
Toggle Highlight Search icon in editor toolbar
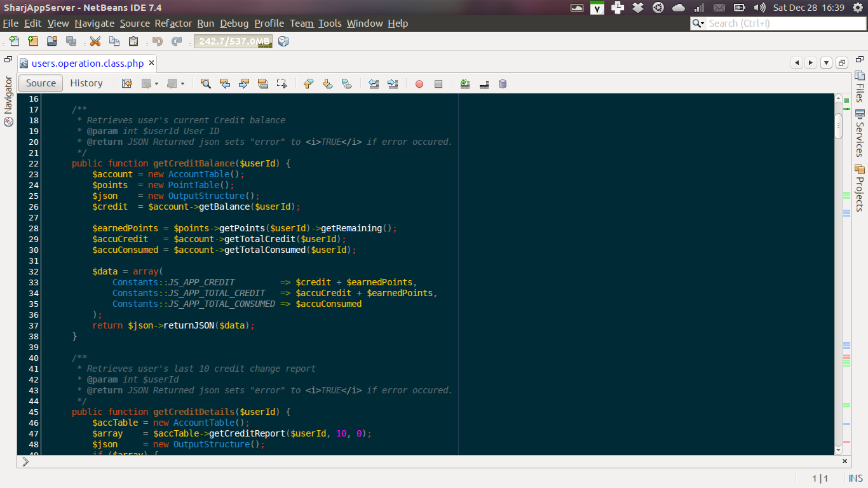[263, 83]
